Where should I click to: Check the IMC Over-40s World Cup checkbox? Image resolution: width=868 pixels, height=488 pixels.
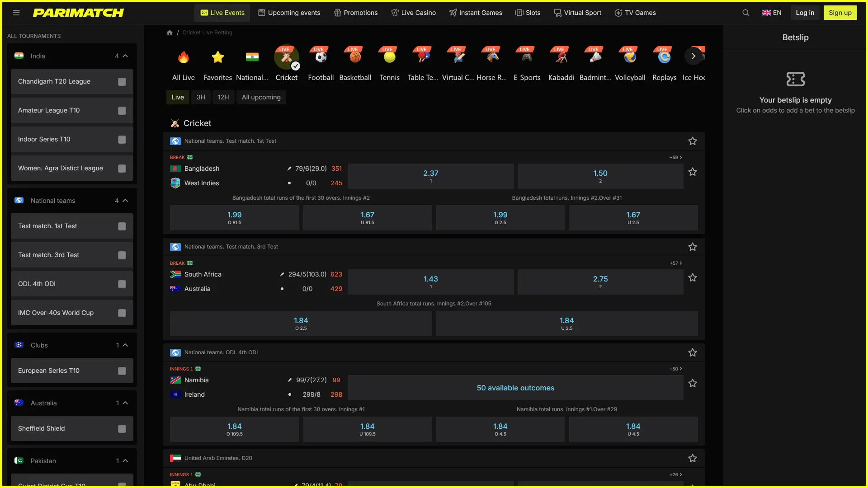[122, 313]
